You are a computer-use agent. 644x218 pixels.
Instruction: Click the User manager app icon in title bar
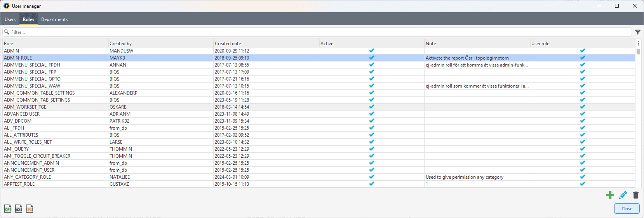click(x=6, y=6)
